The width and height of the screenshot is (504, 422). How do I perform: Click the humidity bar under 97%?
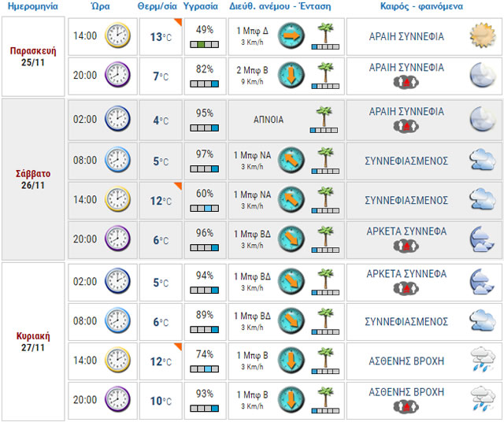pos(204,168)
